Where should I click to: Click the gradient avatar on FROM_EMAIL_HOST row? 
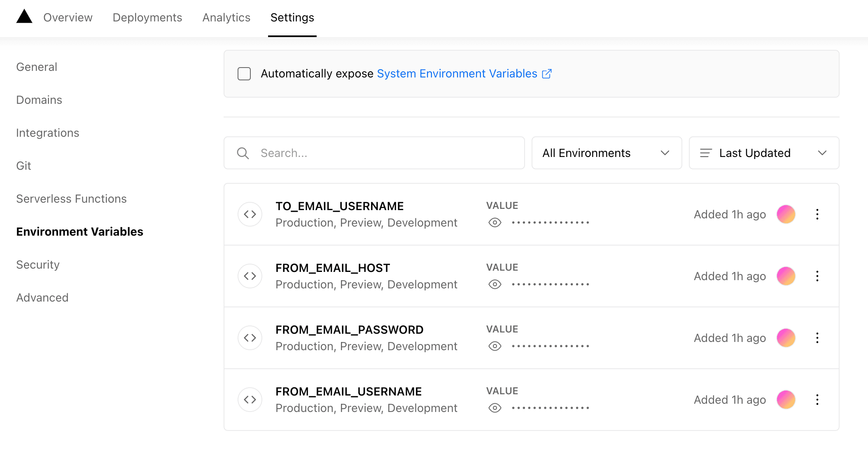[786, 276]
